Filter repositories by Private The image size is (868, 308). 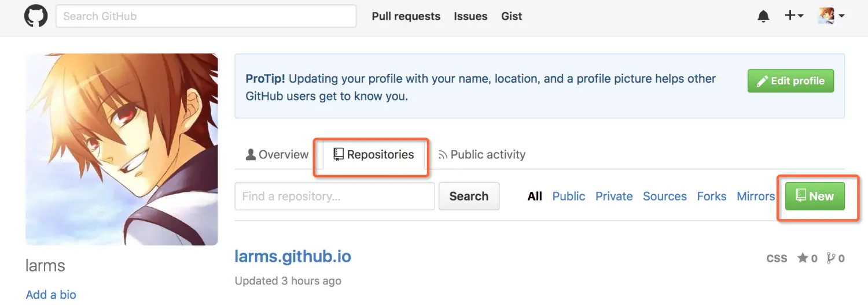[x=614, y=196]
